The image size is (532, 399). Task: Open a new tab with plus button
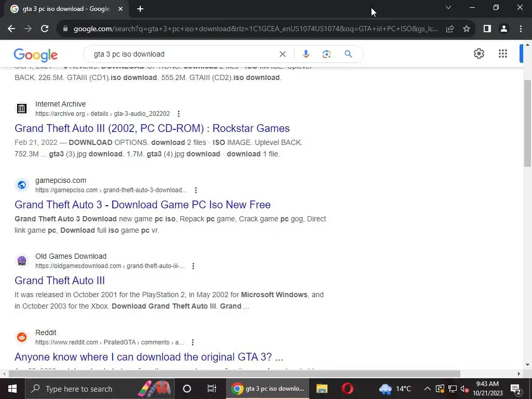tap(140, 9)
